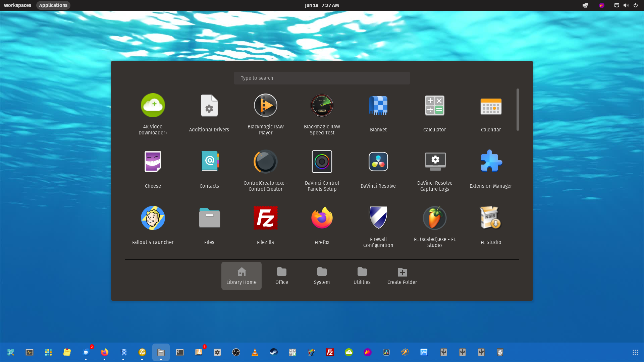The height and width of the screenshot is (362, 644).
Task: Open the Office folder
Action: tap(281, 276)
